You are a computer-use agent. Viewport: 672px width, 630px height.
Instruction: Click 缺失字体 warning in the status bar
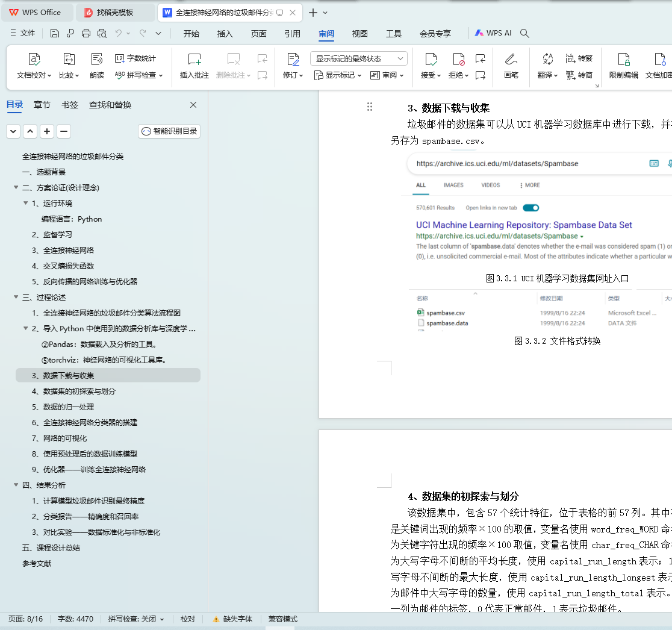pyautogui.click(x=232, y=619)
